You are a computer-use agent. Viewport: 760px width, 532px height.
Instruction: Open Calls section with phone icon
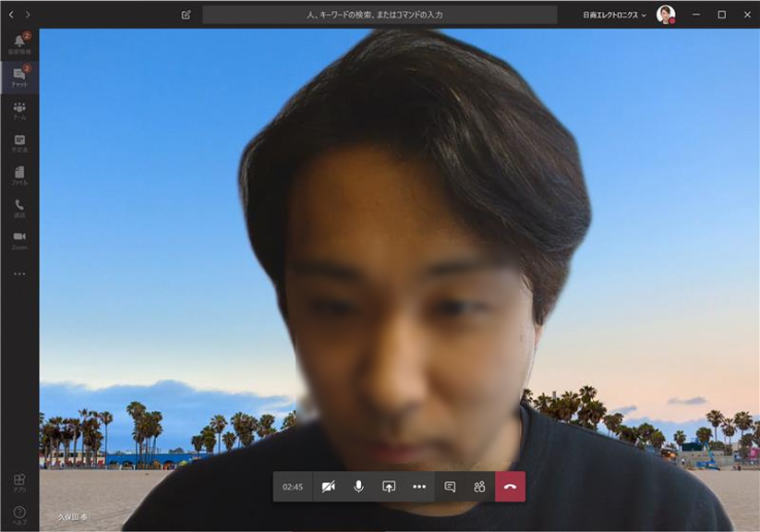pyautogui.click(x=19, y=208)
